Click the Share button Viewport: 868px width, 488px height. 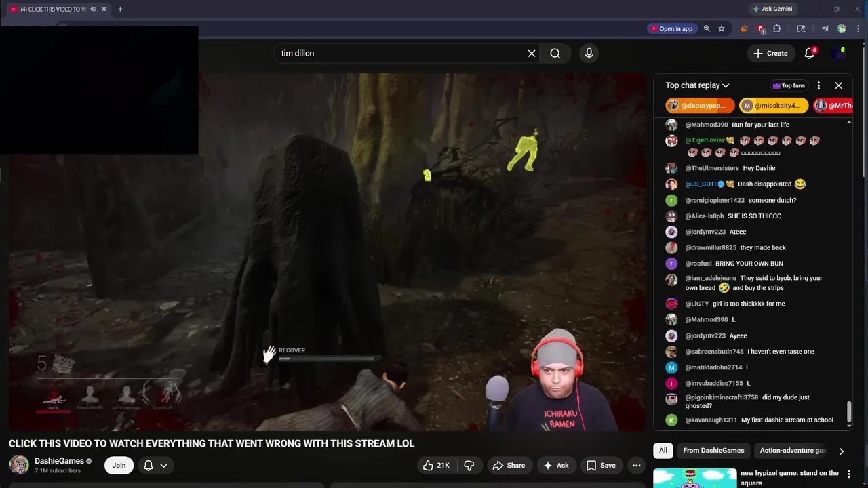(x=509, y=465)
